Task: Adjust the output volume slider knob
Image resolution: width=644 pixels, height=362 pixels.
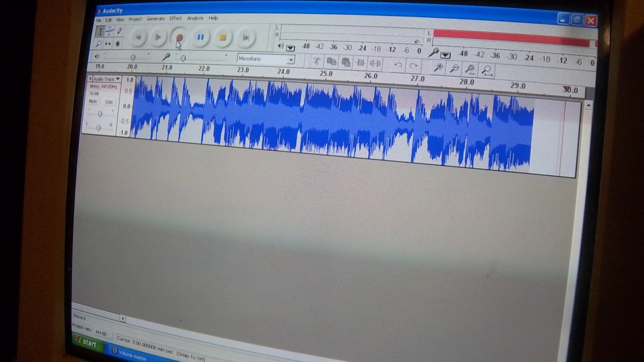Action: (x=133, y=58)
